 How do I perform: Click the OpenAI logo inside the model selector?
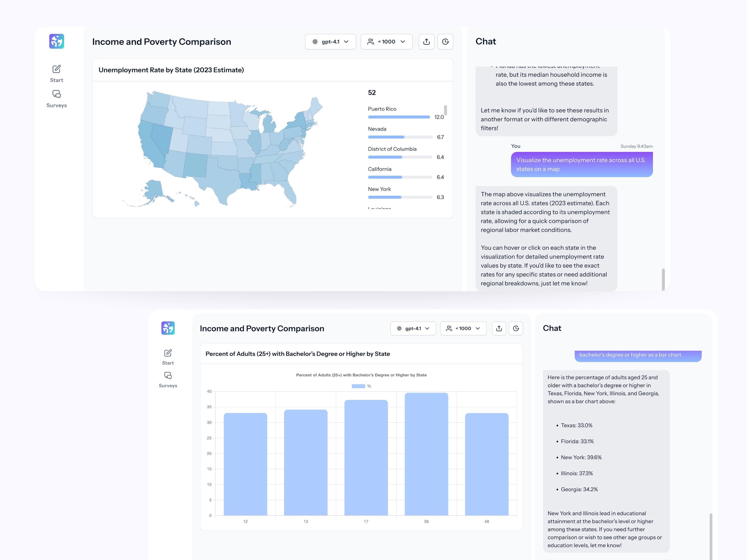pyautogui.click(x=315, y=42)
